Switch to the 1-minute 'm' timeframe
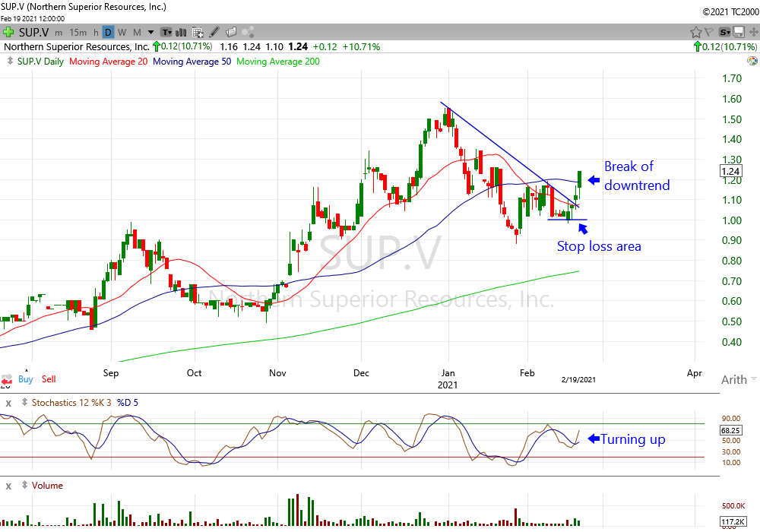This screenshot has height=532, width=760. click(59, 33)
